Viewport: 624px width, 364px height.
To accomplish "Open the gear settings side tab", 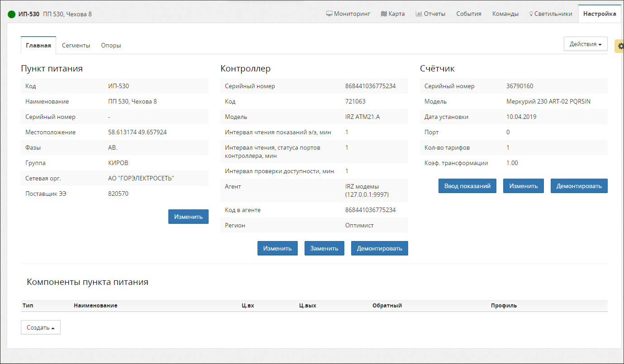I will pos(620,46).
